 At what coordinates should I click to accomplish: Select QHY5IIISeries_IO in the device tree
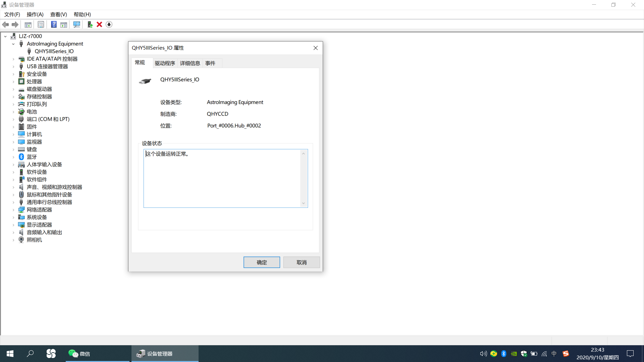[x=54, y=51]
